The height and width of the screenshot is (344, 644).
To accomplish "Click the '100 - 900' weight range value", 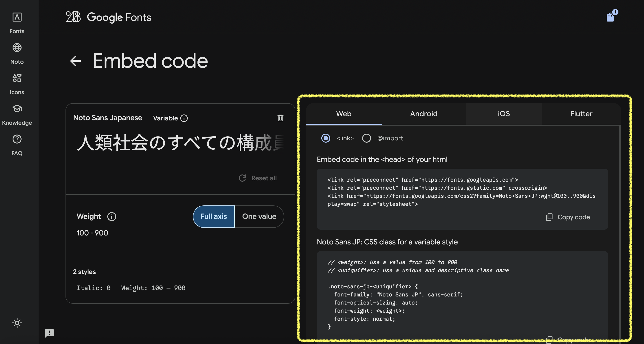I will click(x=92, y=233).
